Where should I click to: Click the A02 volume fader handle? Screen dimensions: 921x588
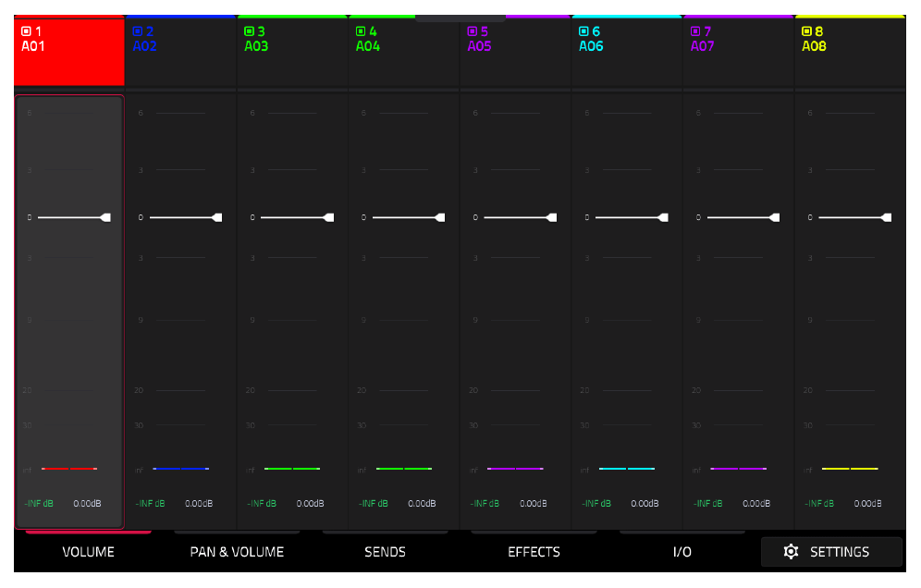click(x=216, y=218)
